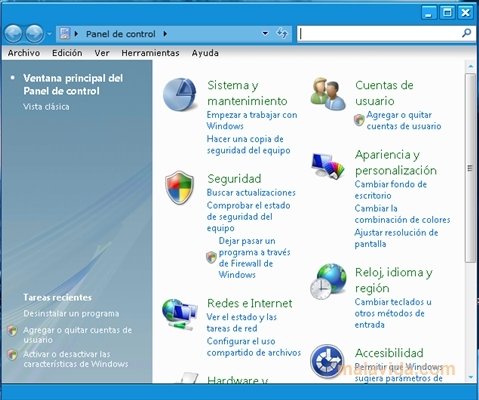Viewport: 479px width, 400px height.
Task: Click the magnifier search icon
Action: 467,33
